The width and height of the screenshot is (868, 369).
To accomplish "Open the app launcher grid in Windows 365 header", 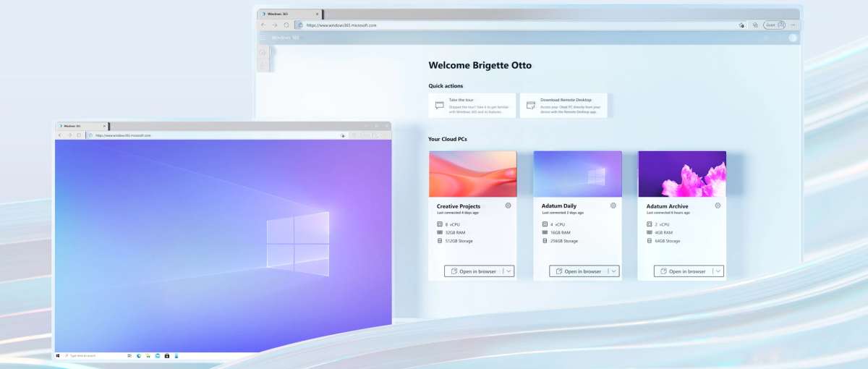I will (263, 38).
